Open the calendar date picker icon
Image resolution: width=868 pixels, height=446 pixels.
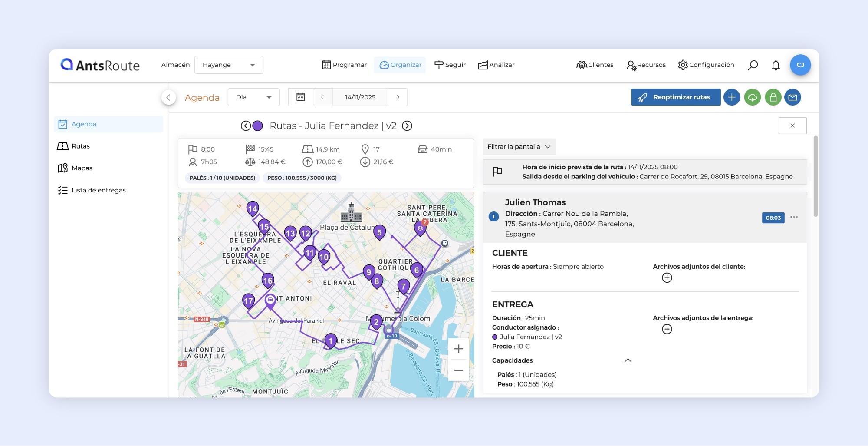point(300,97)
